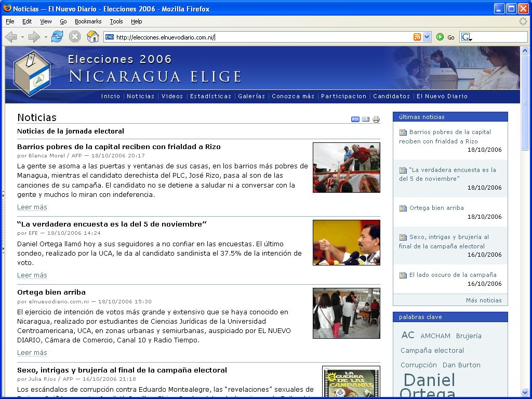Click the green Go button

pos(445,37)
